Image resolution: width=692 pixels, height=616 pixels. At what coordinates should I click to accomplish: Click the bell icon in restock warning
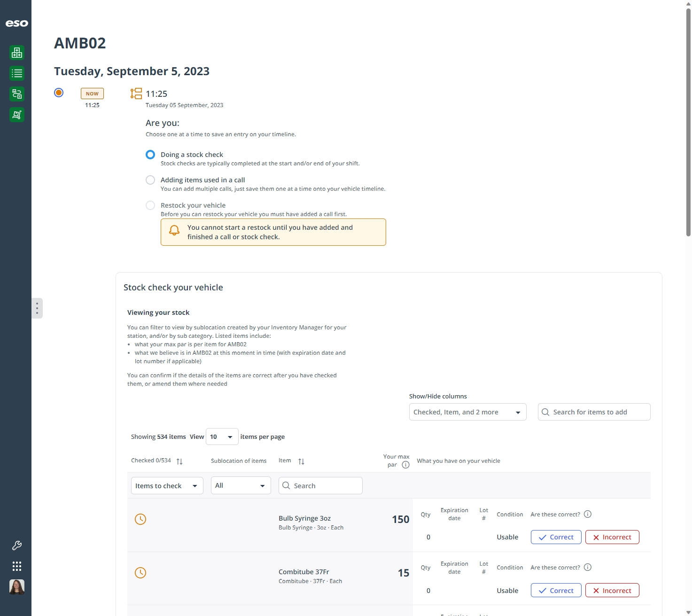coord(174,230)
